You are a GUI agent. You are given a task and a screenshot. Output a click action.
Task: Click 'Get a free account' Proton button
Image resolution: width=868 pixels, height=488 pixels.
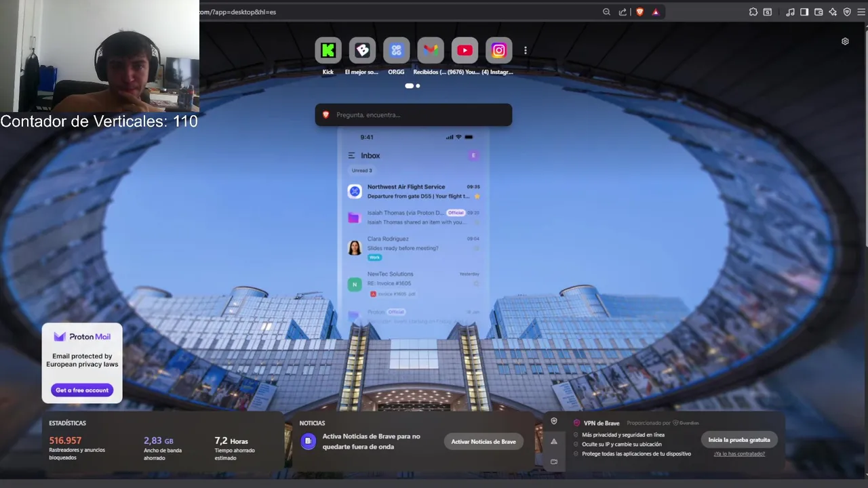[82, 390]
